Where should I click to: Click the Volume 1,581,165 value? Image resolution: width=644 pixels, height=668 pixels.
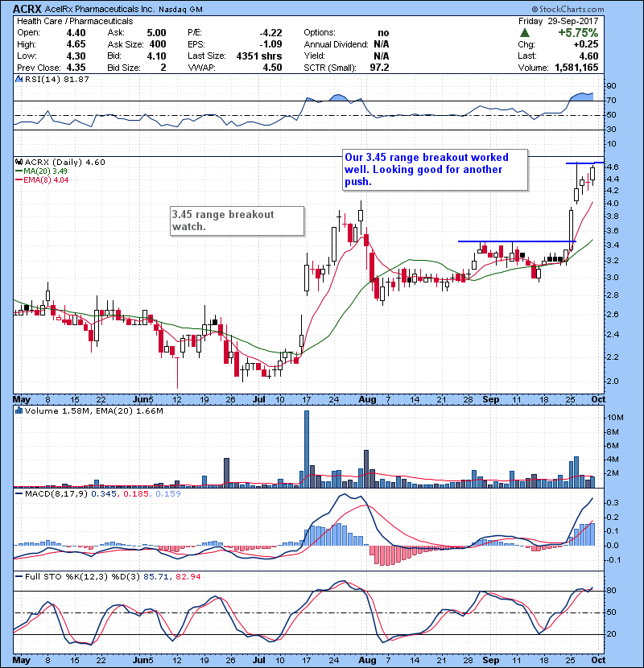click(x=576, y=68)
